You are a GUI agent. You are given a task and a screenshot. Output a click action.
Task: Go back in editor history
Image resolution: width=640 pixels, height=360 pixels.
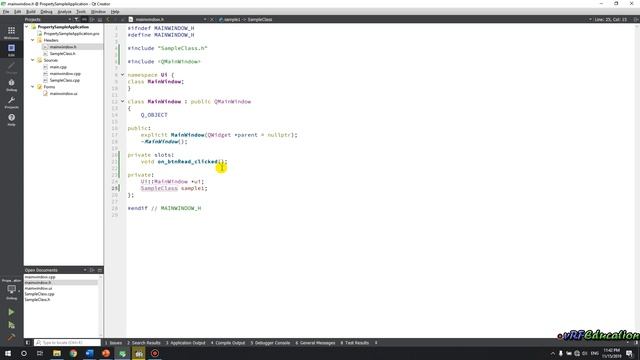coord(108,19)
